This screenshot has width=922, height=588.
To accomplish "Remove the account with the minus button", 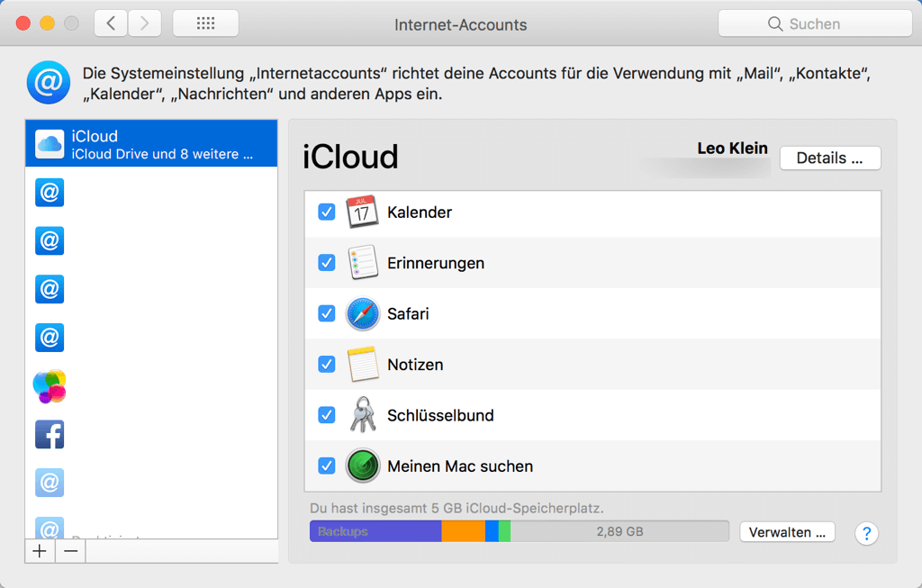I will point(70,551).
